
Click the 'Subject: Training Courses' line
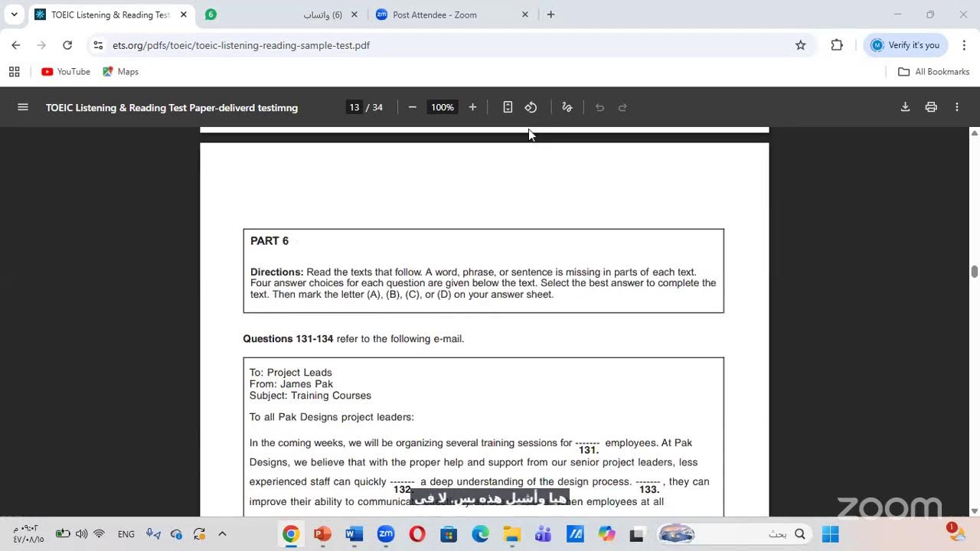(310, 396)
